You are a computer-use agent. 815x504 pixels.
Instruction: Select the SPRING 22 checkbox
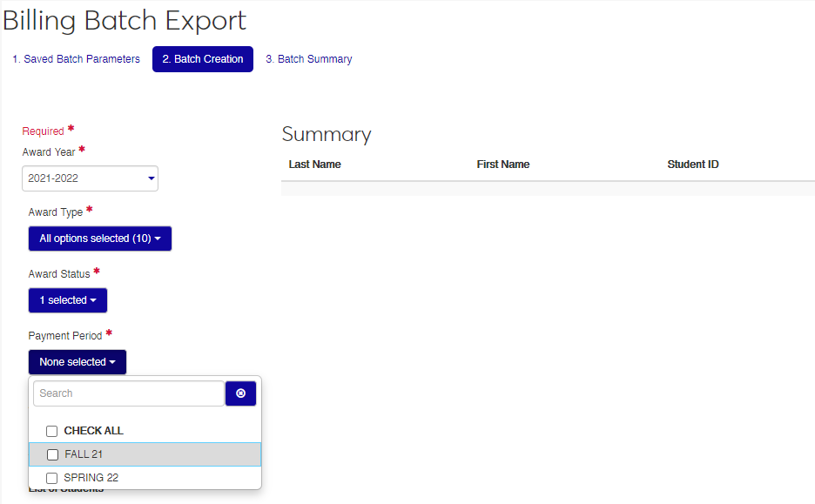52,478
